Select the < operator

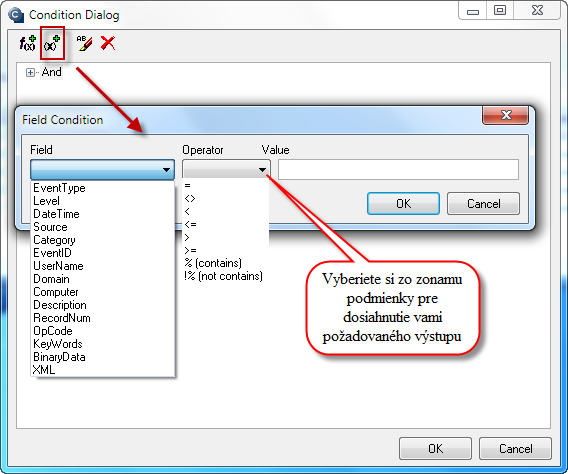point(226,211)
